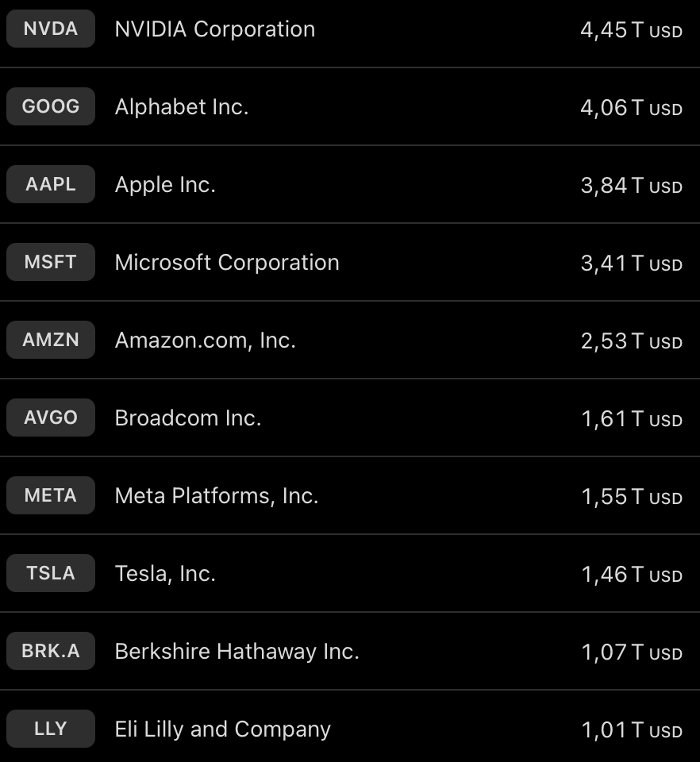This screenshot has height=762, width=700.
Task: Select Berkshire Hathaway market cap 1,07 T
Action: (x=631, y=652)
